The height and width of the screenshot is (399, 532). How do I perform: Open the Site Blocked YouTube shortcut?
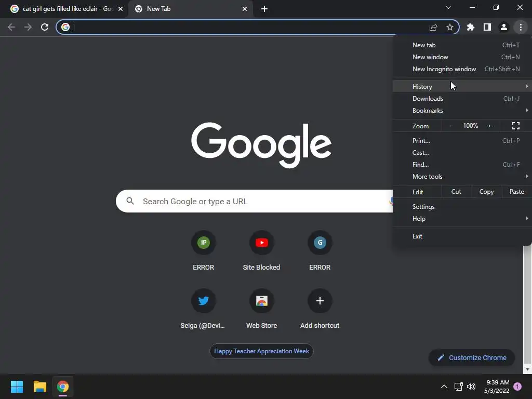(x=262, y=251)
